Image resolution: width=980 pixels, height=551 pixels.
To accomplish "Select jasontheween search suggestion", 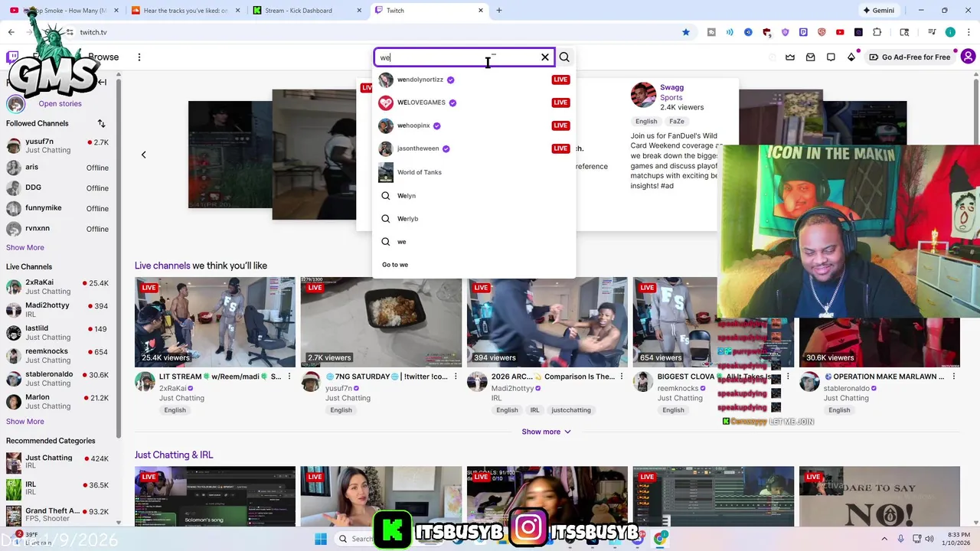I will click(x=474, y=148).
